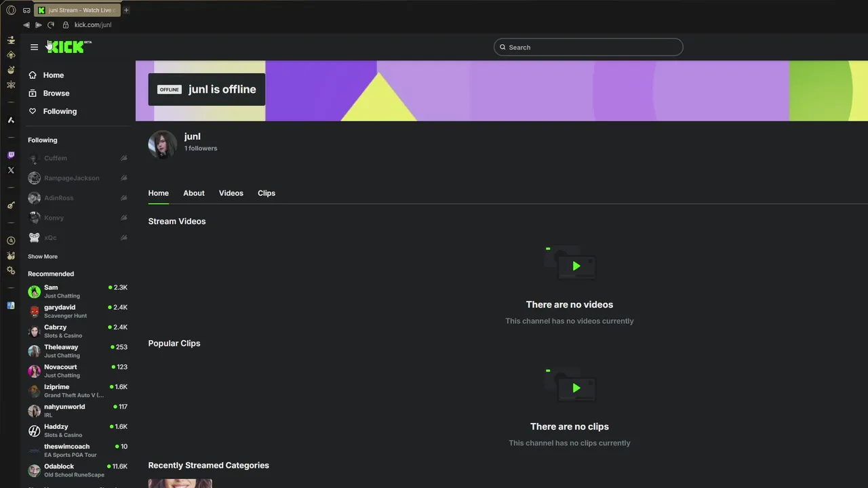Click the '1 followers' text
The height and width of the screenshot is (488, 868).
click(201, 148)
